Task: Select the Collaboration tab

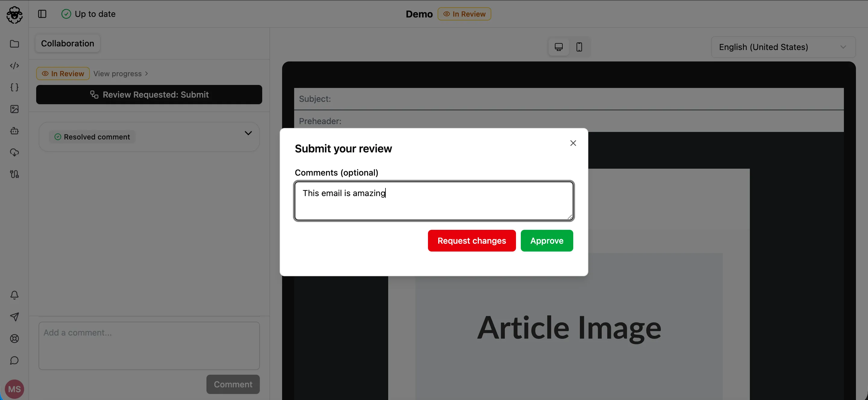Action: (x=68, y=43)
